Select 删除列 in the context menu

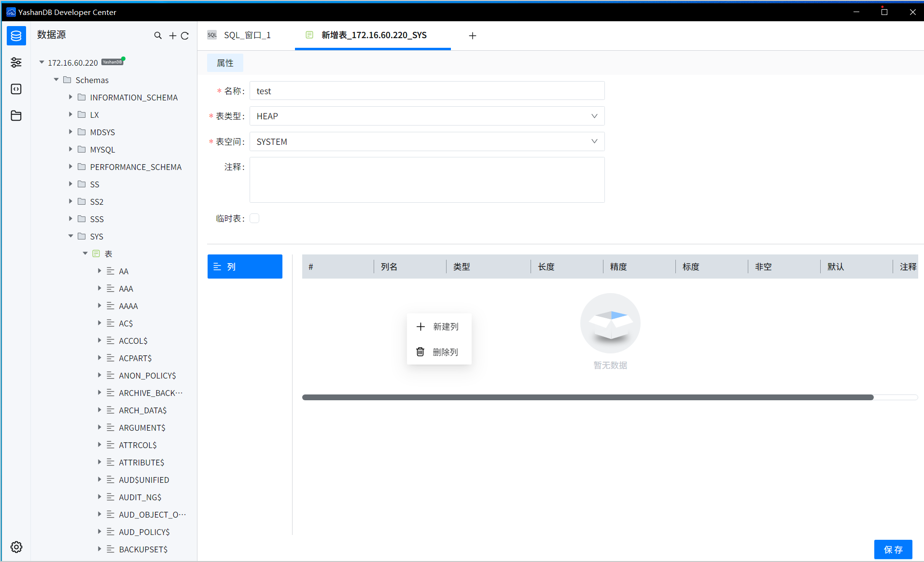click(x=439, y=352)
